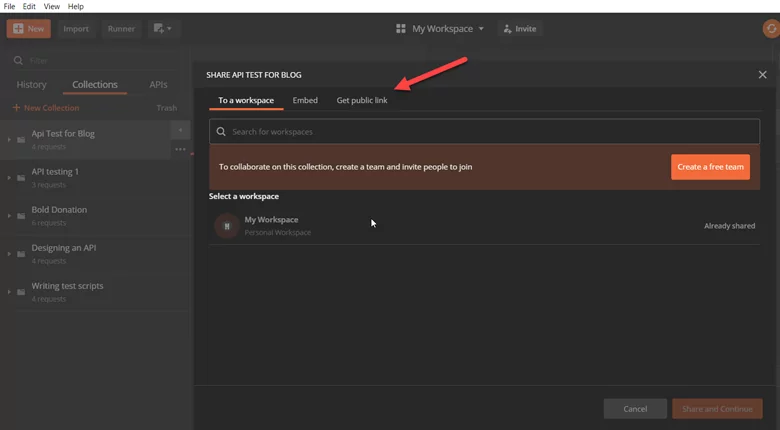This screenshot has height=430, width=780.
Task: Select the To a workspace tab
Action: 246,100
